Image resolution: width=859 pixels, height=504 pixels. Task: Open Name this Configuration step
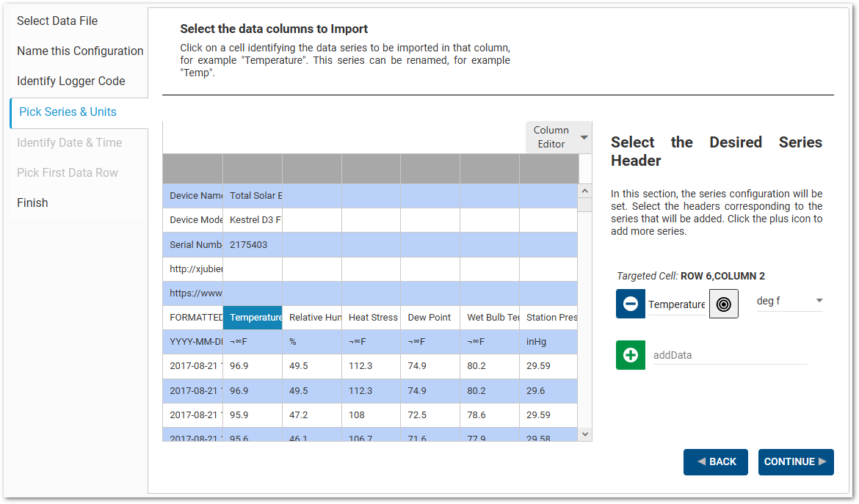tap(80, 51)
